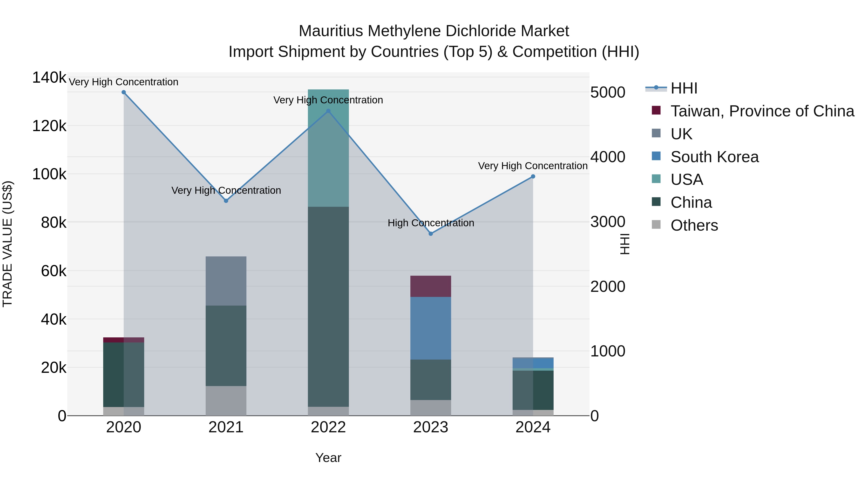This screenshot has width=868, height=488.
Task: Click the USA segment of 2022 bar
Action: (x=329, y=148)
